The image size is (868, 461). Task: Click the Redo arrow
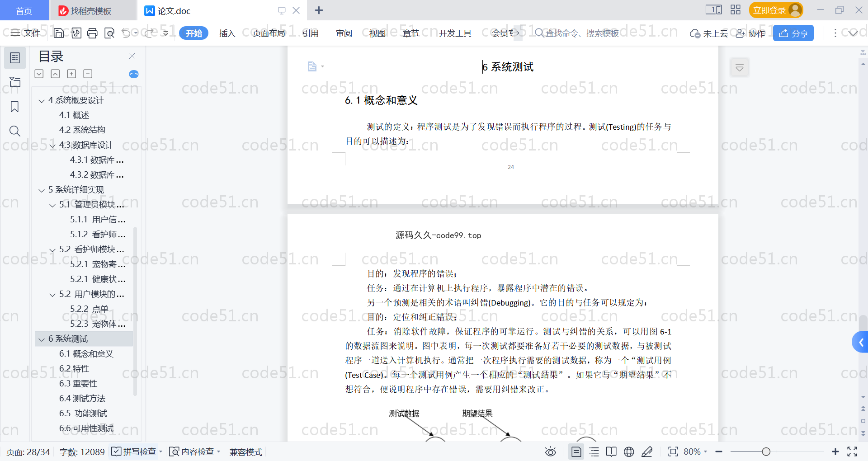click(x=149, y=33)
